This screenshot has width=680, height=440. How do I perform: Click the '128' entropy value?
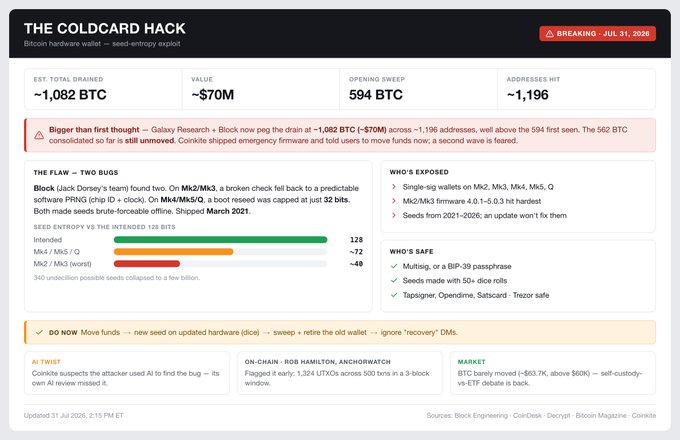point(356,240)
